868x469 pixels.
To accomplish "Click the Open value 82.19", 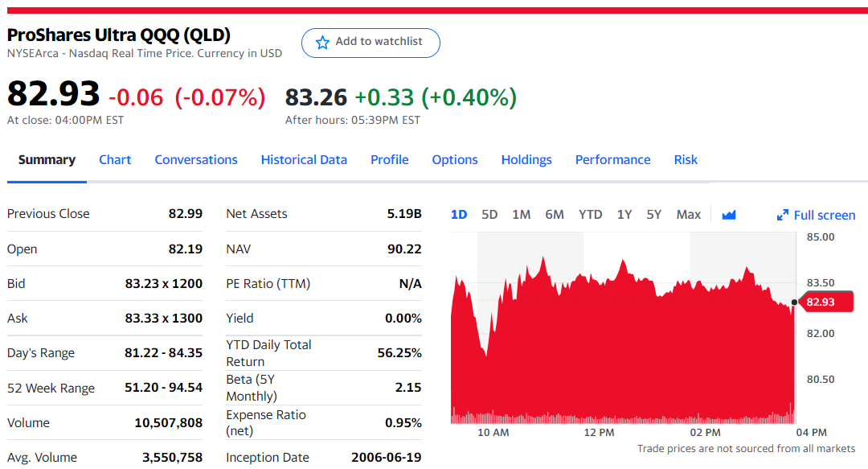I will (x=186, y=249).
